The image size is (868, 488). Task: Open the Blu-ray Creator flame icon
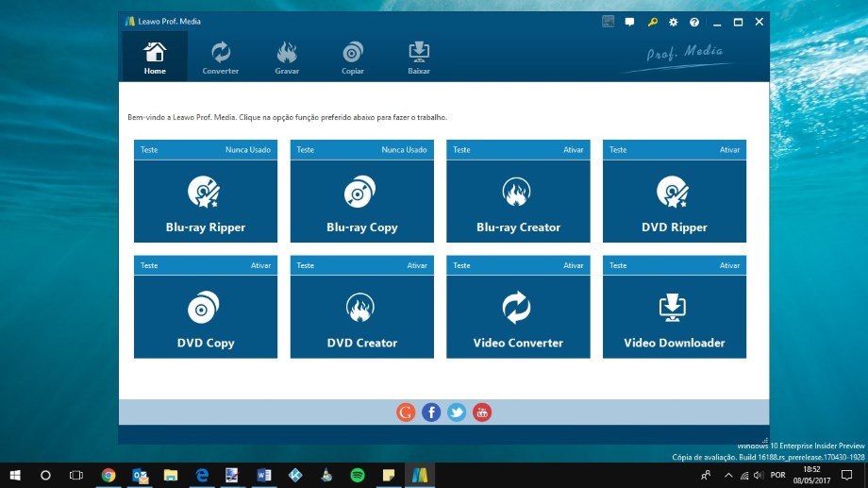517,193
